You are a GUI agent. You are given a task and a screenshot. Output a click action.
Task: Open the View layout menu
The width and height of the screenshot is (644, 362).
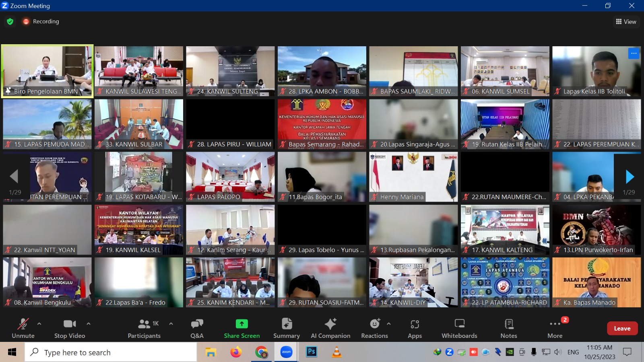(x=626, y=22)
